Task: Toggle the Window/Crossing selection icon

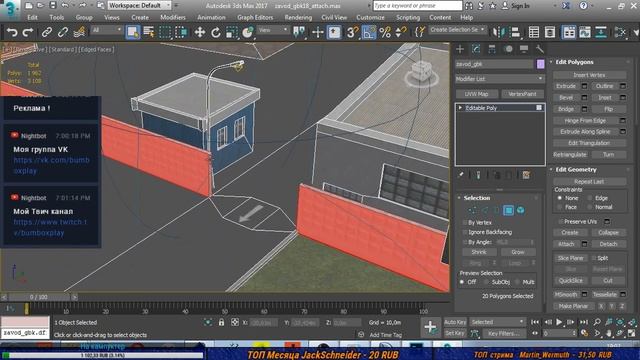Action: 181,32
